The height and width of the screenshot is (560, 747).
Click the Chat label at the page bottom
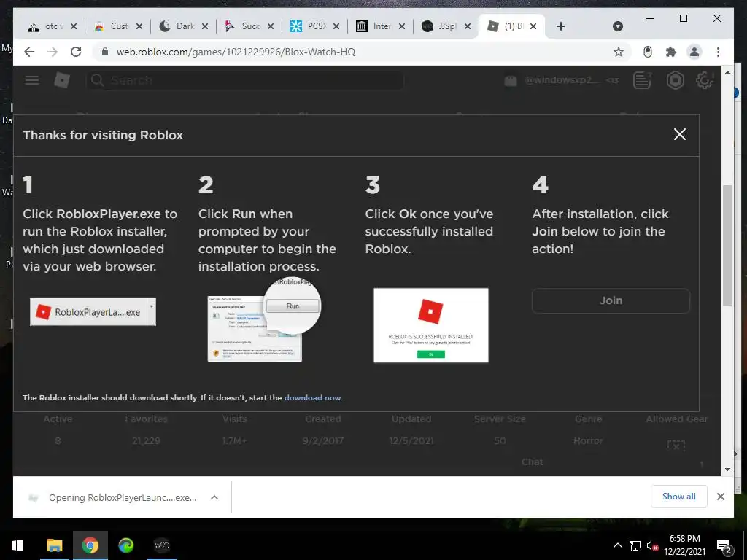[x=532, y=462]
